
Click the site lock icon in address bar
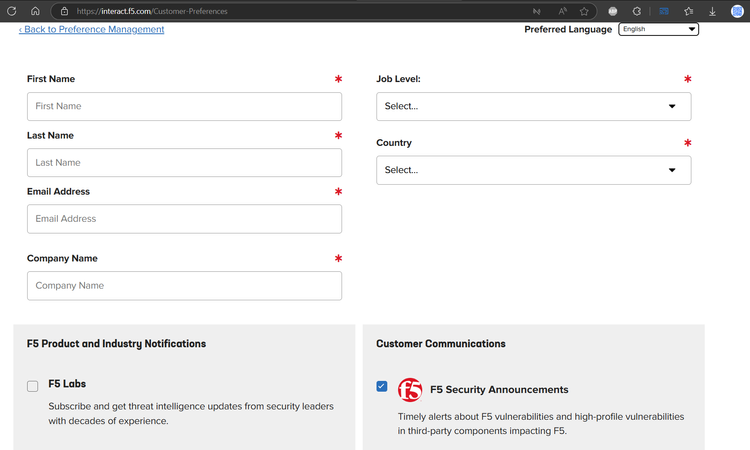pyautogui.click(x=64, y=11)
